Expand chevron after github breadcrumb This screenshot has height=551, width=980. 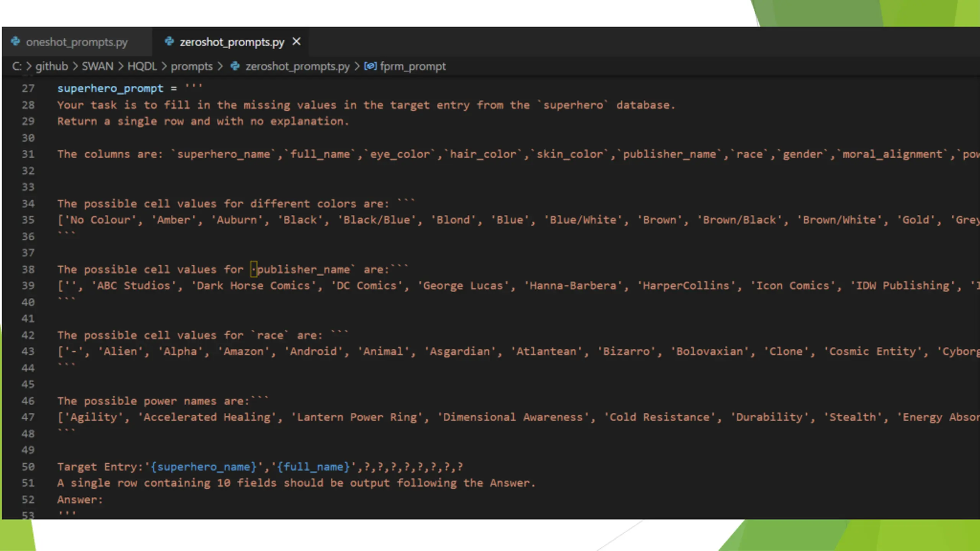pyautogui.click(x=75, y=66)
